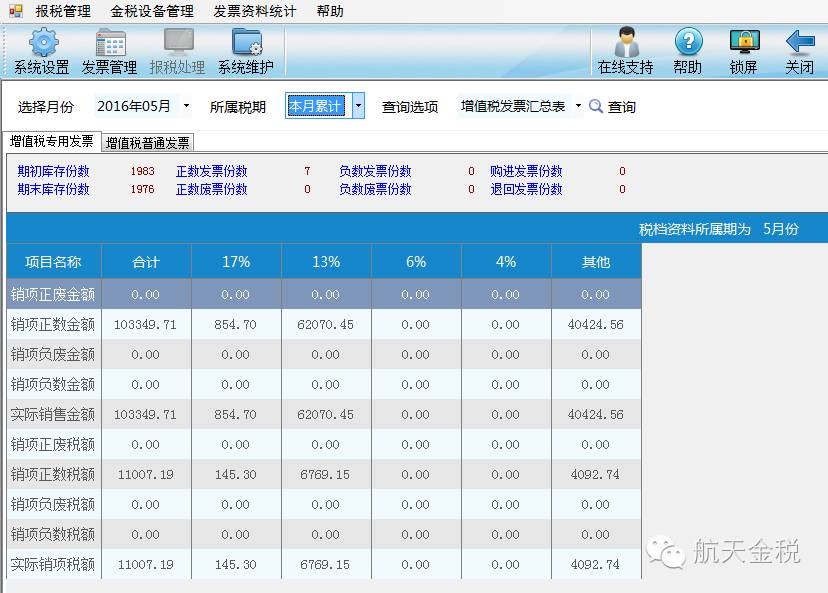Open 发票管理 calendar icon
This screenshot has width=828, height=593.
click(x=110, y=42)
